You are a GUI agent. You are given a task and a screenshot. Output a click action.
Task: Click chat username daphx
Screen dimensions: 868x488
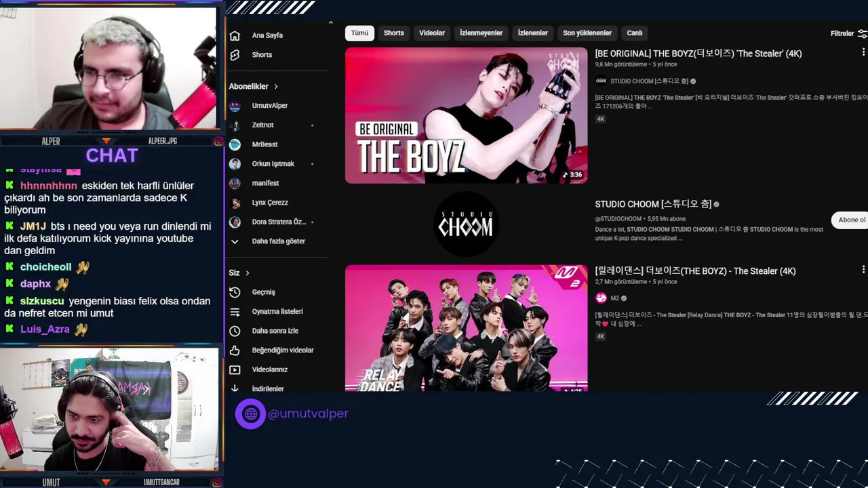[x=35, y=284]
